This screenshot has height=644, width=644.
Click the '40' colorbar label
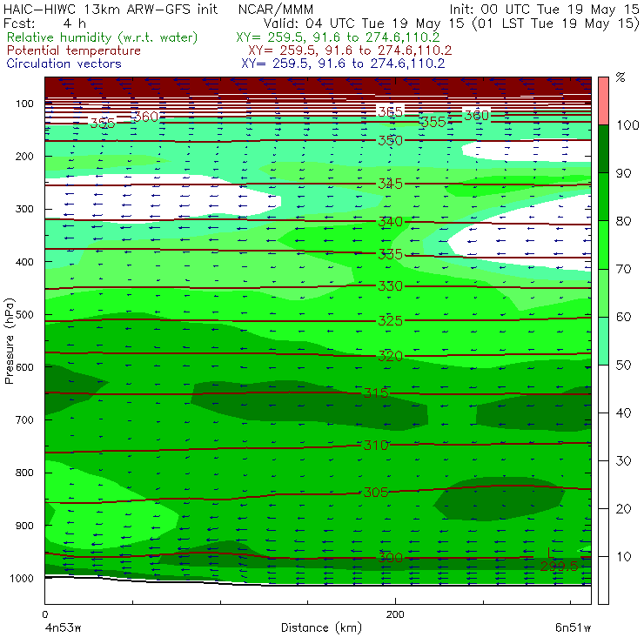(623, 413)
